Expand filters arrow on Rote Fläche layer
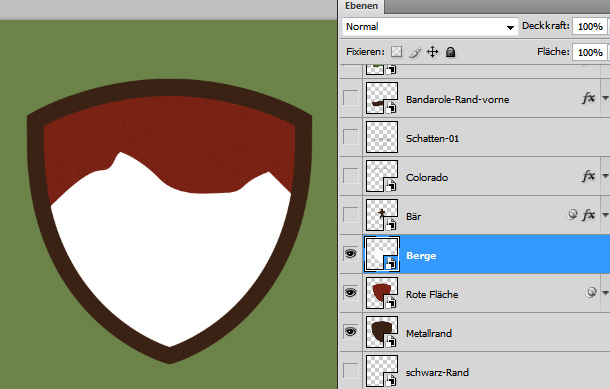Image resolution: width=610 pixels, height=389 pixels. pyautogui.click(x=605, y=293)
